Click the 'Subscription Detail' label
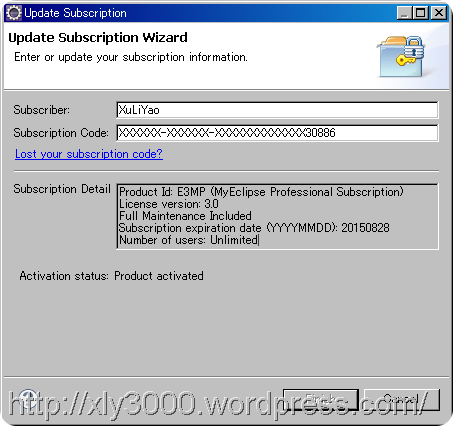Viewport: 453px width, 426px height. click(x=62, y=189)
